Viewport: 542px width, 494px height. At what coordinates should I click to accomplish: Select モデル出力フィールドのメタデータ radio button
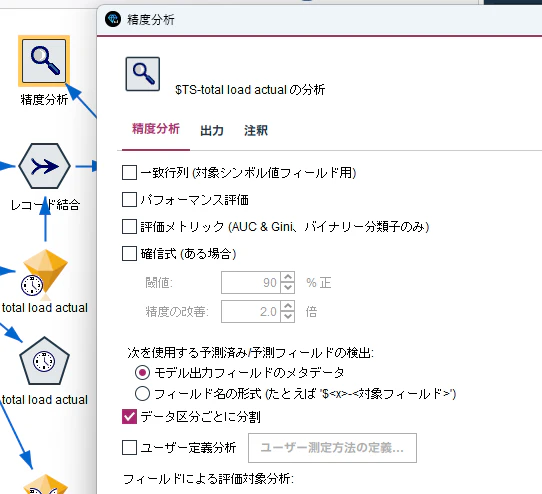142,373
